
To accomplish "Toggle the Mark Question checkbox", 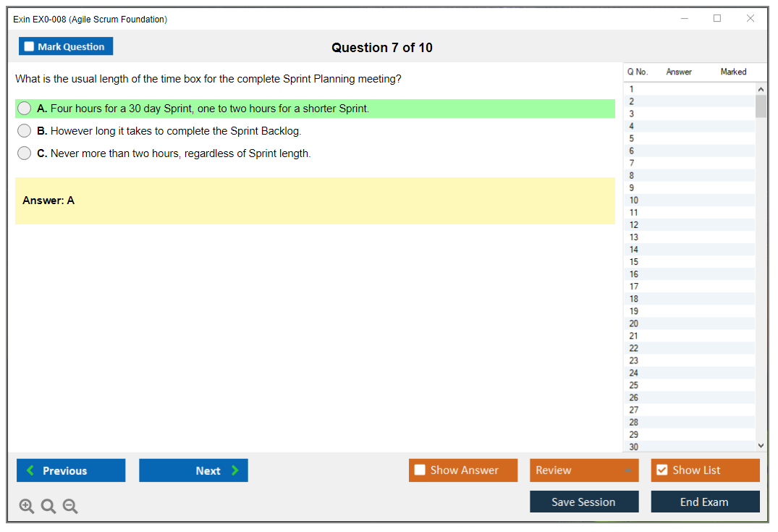I will (29, 47).
